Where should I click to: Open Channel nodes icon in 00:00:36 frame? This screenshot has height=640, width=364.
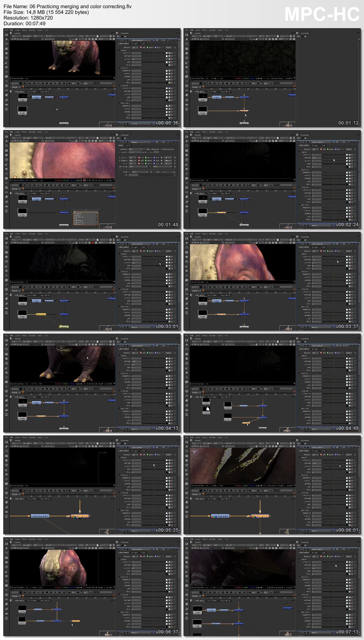pyautogui.click(x=6, y=49)
